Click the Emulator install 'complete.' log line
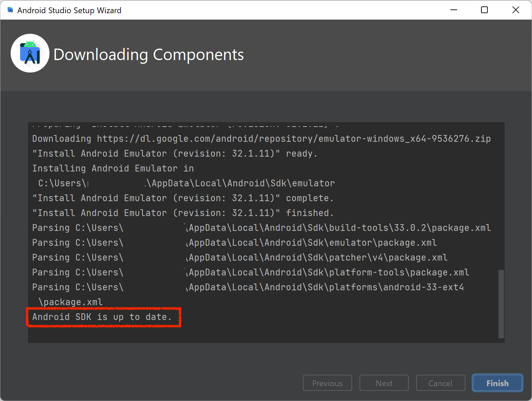This screenshot has width=532, height=401. [x=183, y=198]
